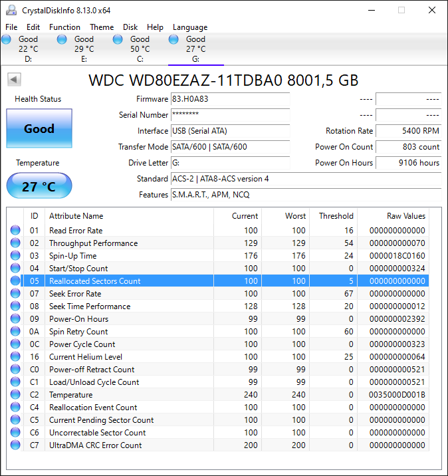Click the Interface field USB (Serial ATA)
Viewport: 448px width, 476px height.
click(231, 131)
